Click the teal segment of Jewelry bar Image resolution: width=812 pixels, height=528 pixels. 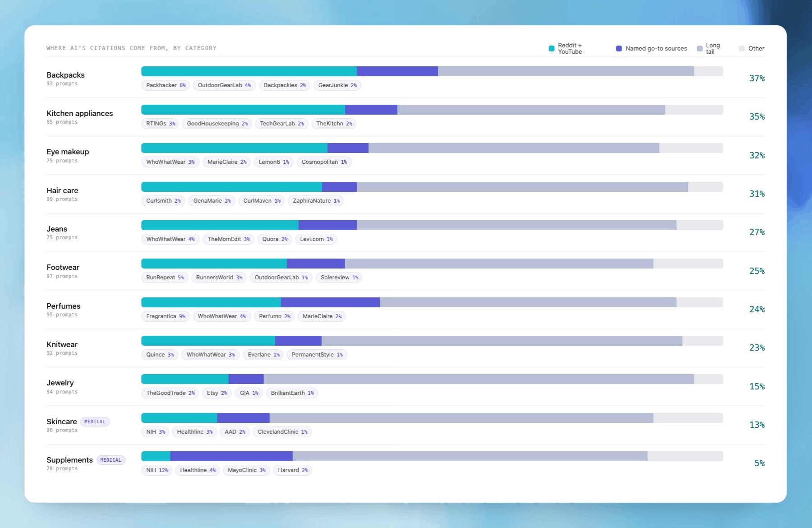click(x=185, y=379)
